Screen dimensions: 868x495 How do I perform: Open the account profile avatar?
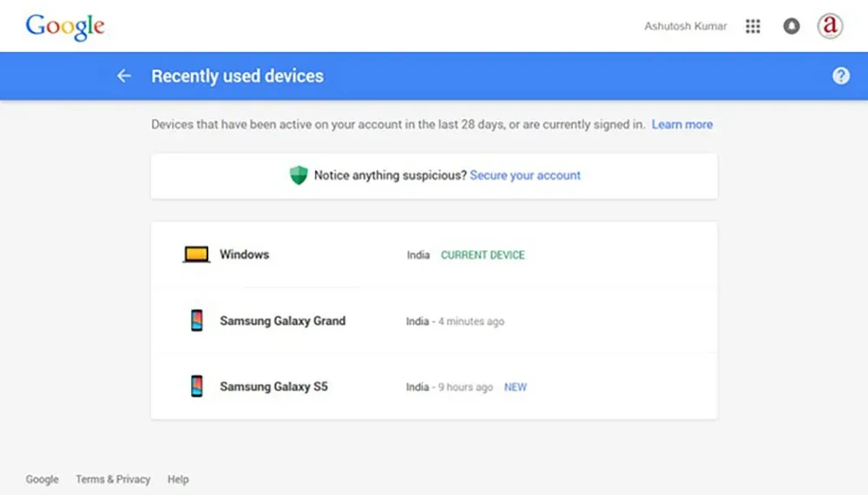[x=830, y=26]
